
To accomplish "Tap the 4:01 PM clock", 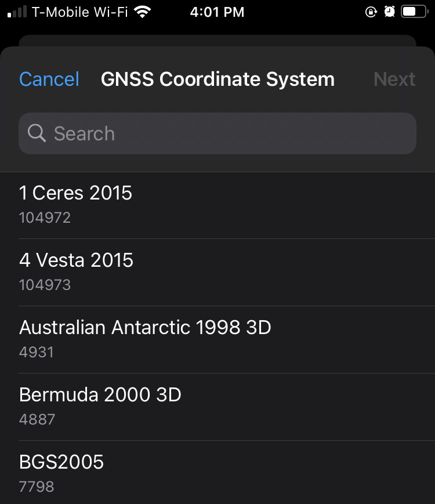I will coord(217,12).
